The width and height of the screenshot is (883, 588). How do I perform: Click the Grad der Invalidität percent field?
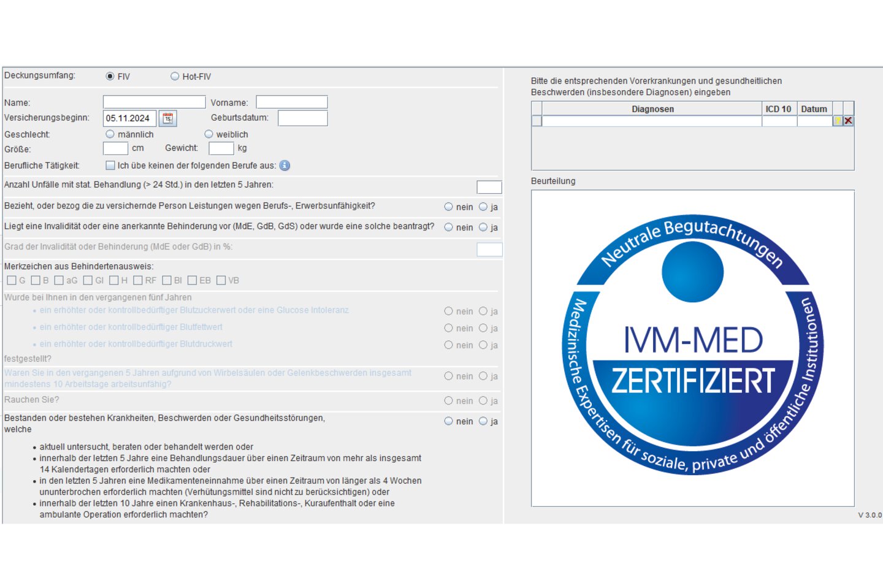[489, 249]
